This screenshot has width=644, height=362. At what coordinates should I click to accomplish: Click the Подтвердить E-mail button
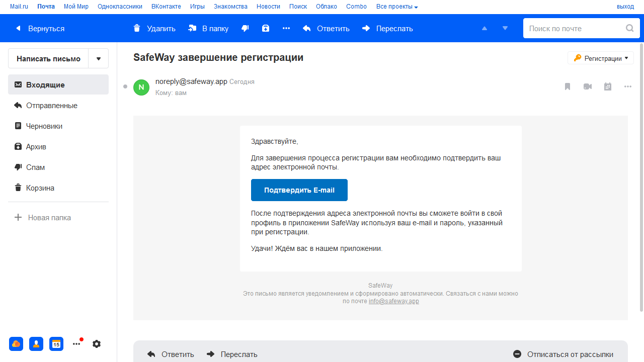[x=299, y=190]
